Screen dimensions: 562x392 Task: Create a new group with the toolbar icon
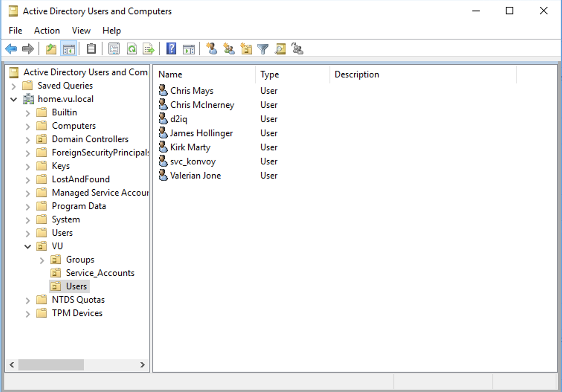click(229, 49)
